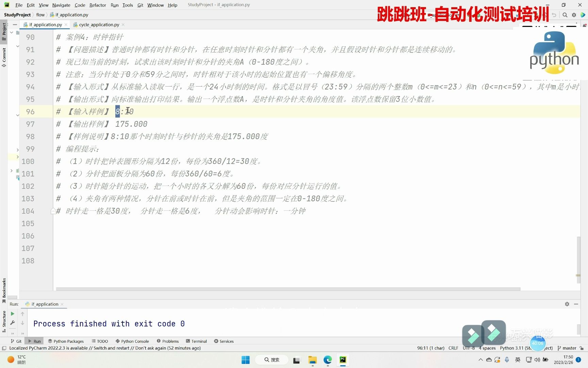Screen dimensions: 588x368
Task: Click the Down the stack trace arrow
Action: tap(22, 323)
